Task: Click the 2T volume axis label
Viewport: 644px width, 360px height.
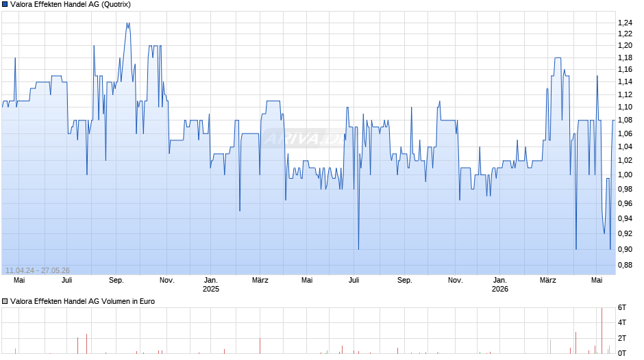Action: [622, 338]
